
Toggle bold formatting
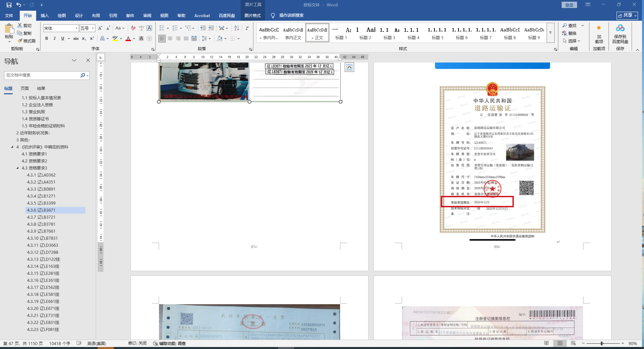point(47,38)
